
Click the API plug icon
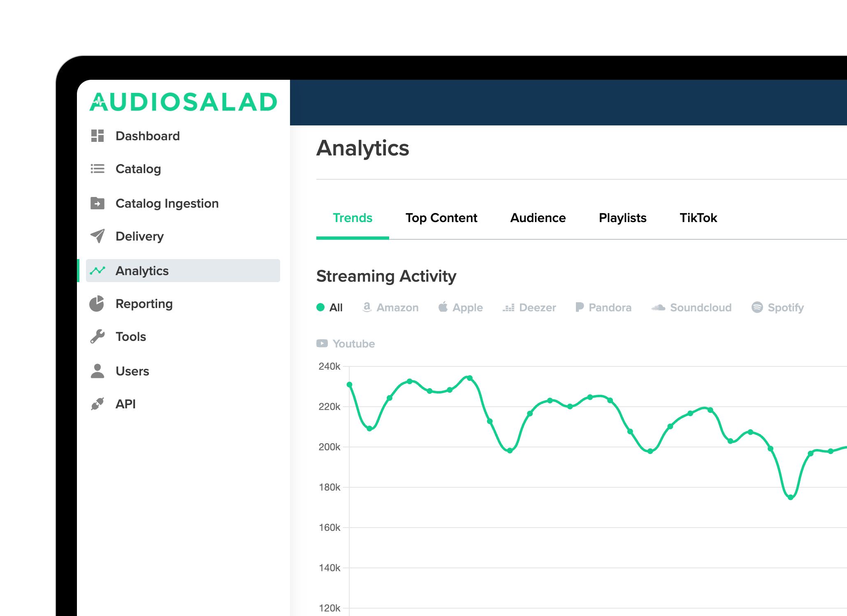pos(97,404)
